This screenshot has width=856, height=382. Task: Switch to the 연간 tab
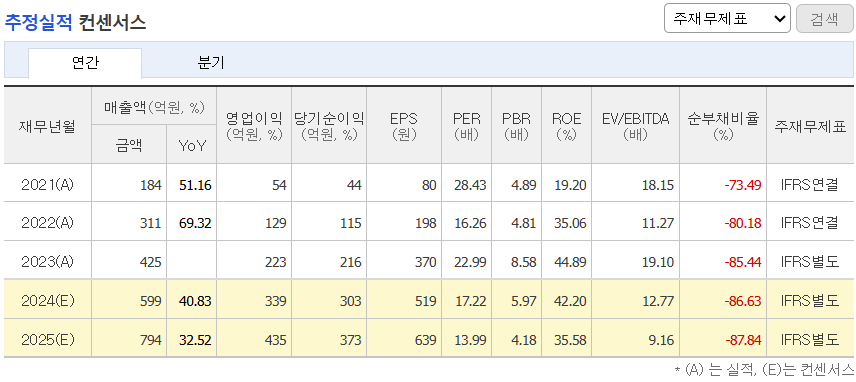(x=85, y=63)
